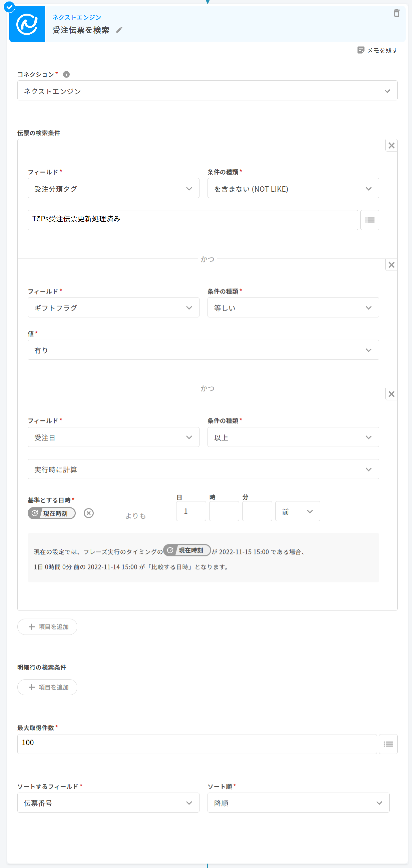Click the connection info icon
Image resolution: width=412 pixels, height=868 pixels.
coord(66,74)
